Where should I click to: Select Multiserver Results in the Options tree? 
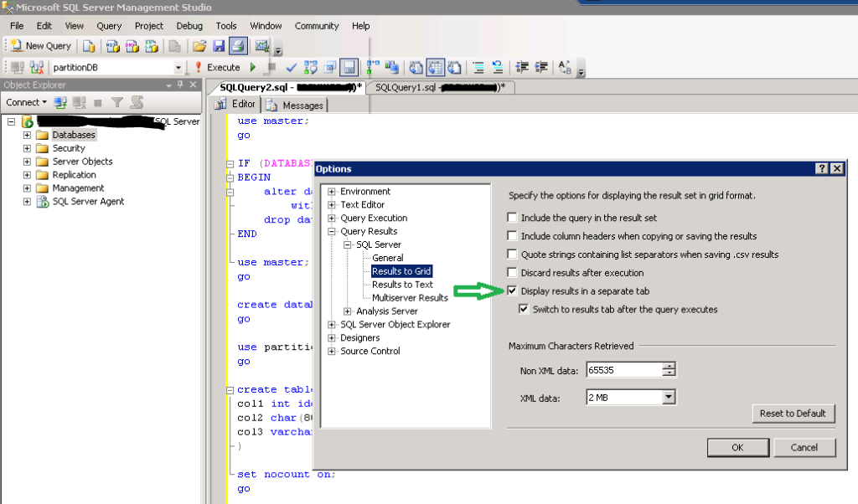click(x=410, y=298)
